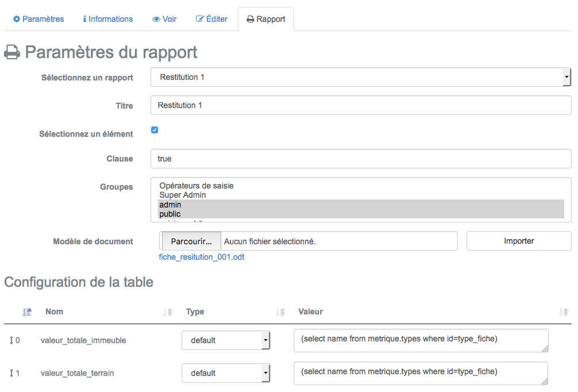Open Type dropdown for valeur_totale_immeuble

226,340
